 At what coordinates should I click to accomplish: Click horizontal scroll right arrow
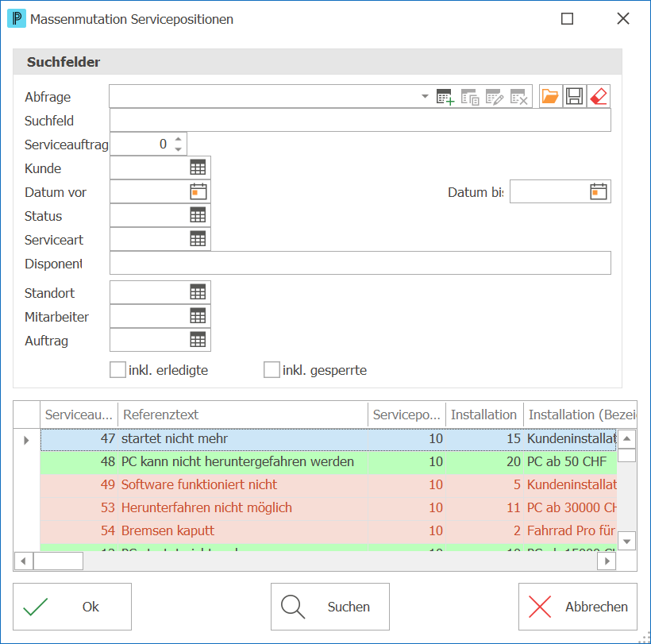(x=607, y=561)
